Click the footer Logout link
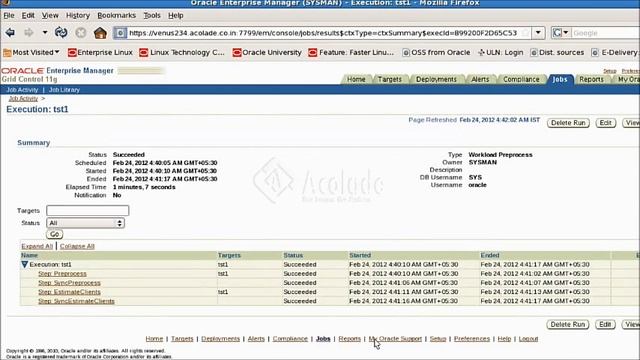 [x=528, y=339]
